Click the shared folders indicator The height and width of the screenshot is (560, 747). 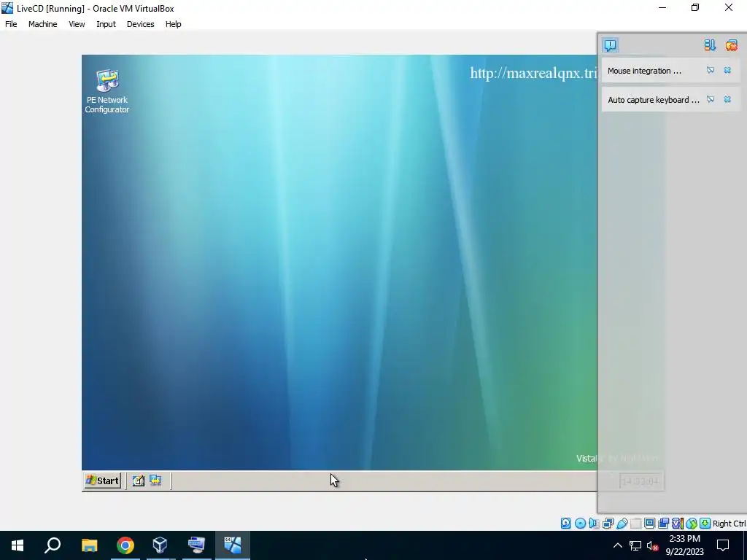point(636,524)
